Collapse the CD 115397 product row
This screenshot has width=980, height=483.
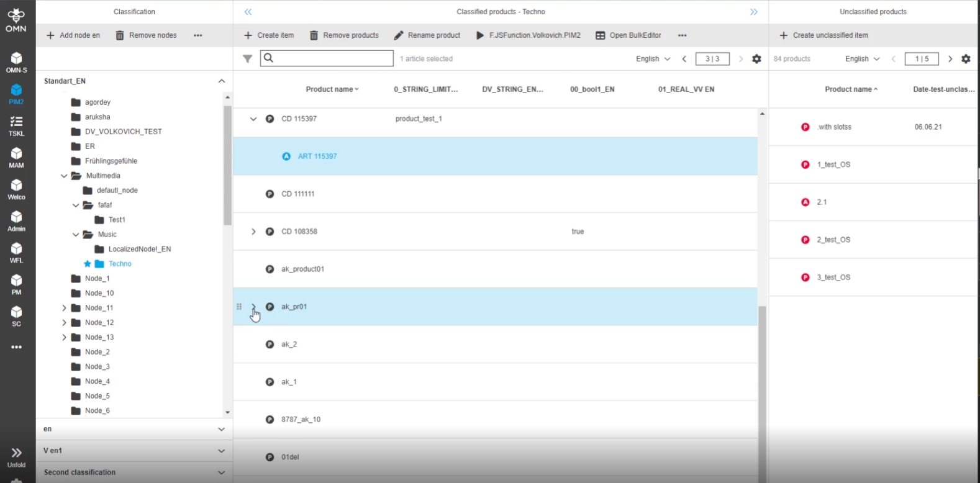[x=253, y=119]
